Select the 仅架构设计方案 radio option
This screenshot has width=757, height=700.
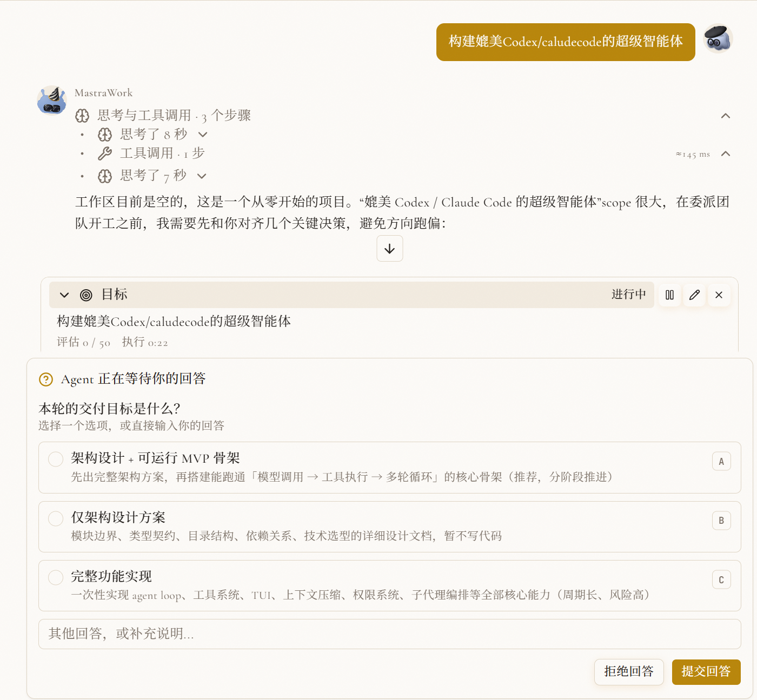[56, 518]
